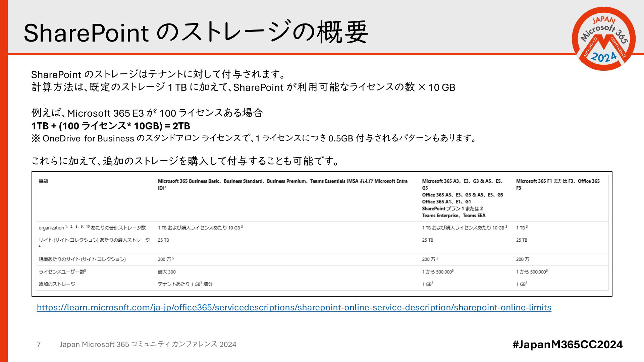Click the line 'SharePoint のストレージはテナントに対して付与されます。'
The width and height of the screenshot is (644, 362).
tap(158, 74)
